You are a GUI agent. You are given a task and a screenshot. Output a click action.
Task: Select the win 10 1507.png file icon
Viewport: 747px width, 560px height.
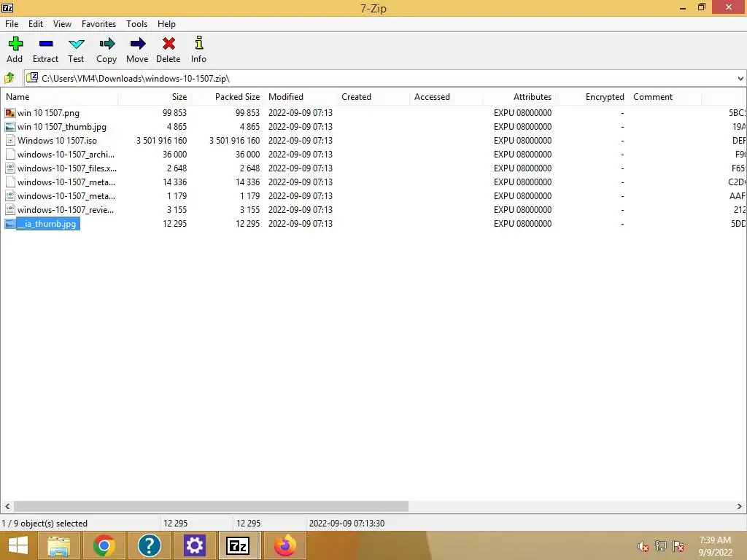click(10, 113)
